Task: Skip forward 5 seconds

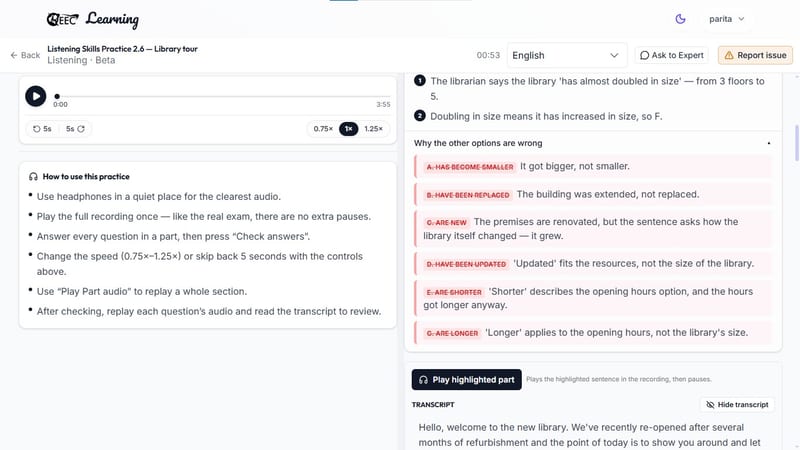Action: click(75, 129)
